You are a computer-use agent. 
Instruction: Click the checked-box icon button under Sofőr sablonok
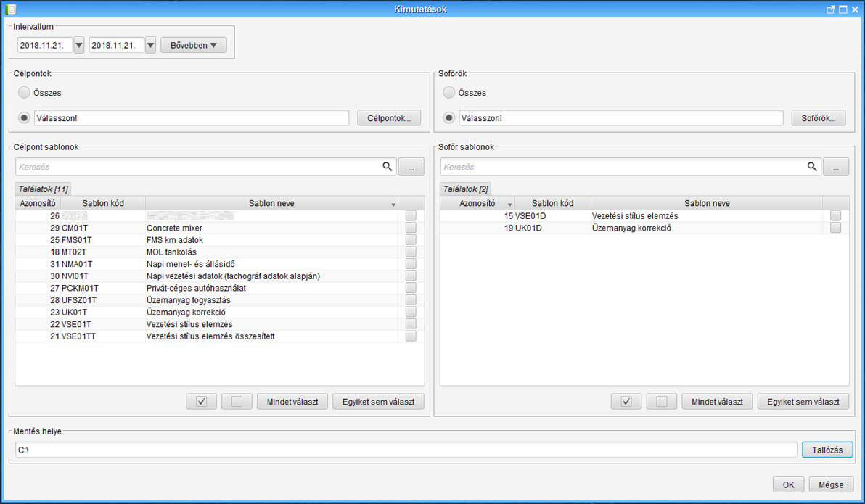[x=626, y=402]
